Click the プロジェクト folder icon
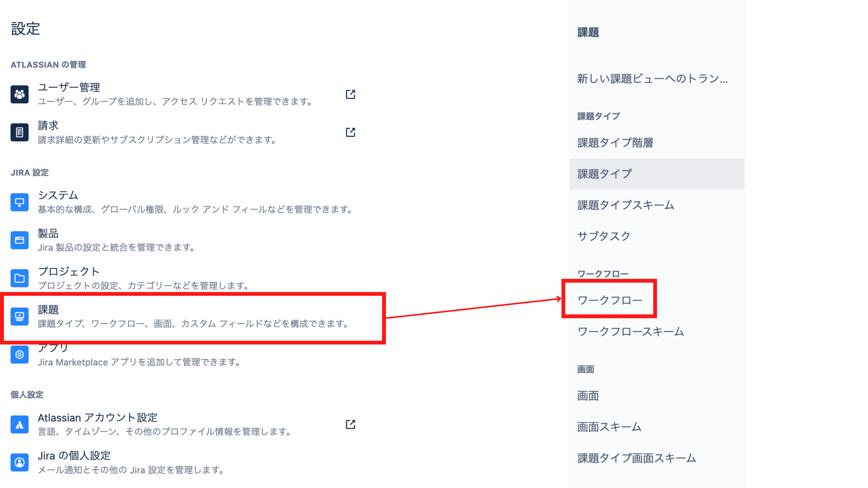Viewport: 868px width, 488px height. click(19, 278)
